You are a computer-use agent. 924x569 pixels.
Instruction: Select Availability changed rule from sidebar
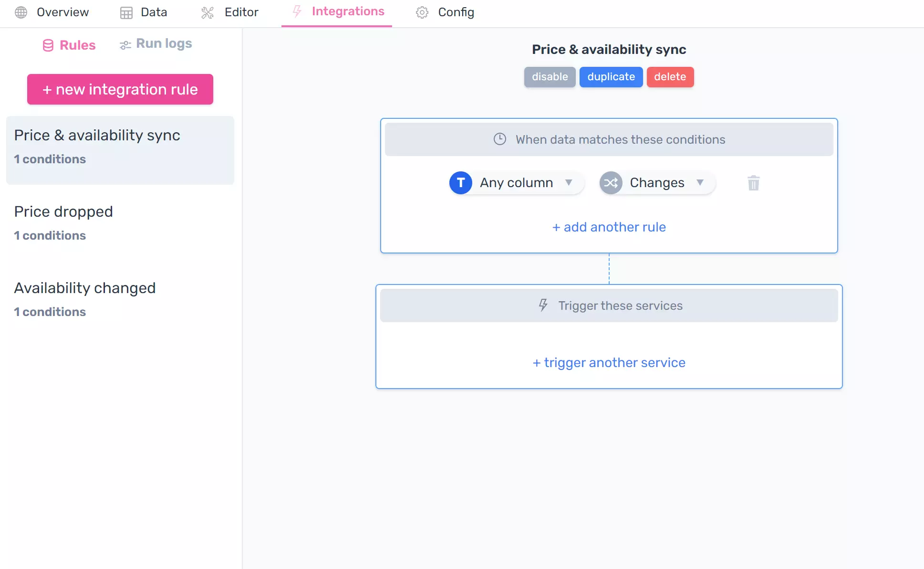(x=84, y=287)
